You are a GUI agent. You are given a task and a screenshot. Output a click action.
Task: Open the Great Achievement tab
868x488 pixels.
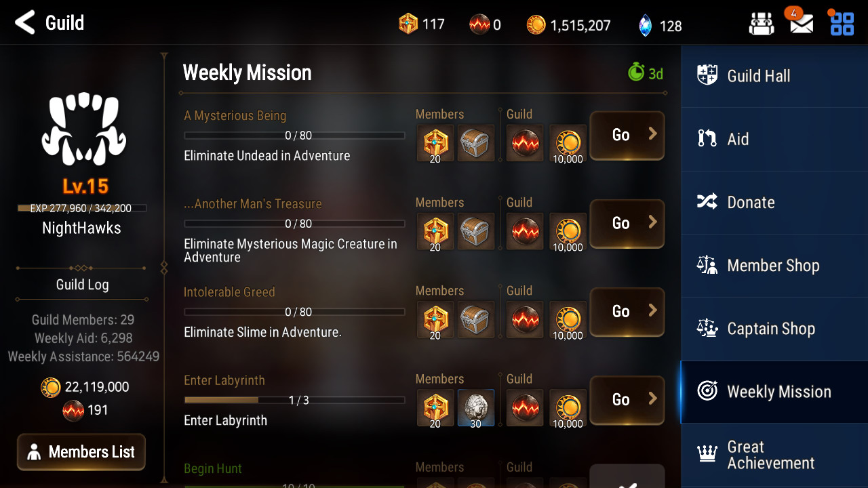(x=774, y=455)
